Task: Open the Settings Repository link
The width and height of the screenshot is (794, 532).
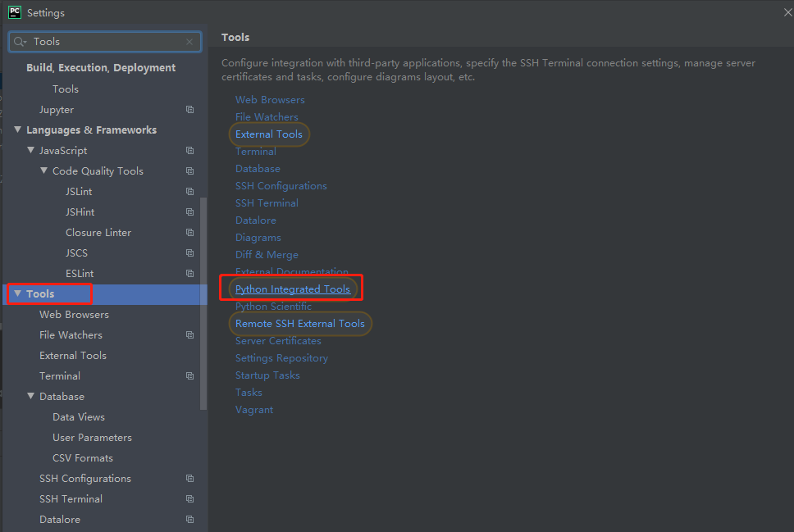Action: click(281, 358)
